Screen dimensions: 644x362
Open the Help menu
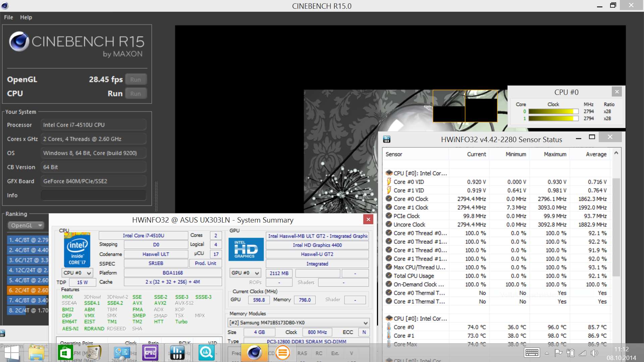point(26,17)
